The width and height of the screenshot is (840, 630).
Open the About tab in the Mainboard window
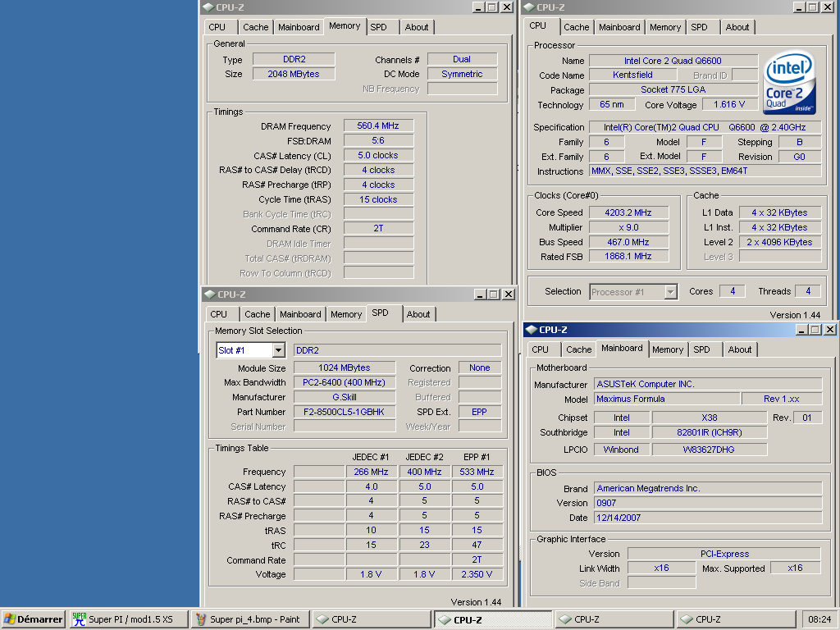[x=739, y=349]
